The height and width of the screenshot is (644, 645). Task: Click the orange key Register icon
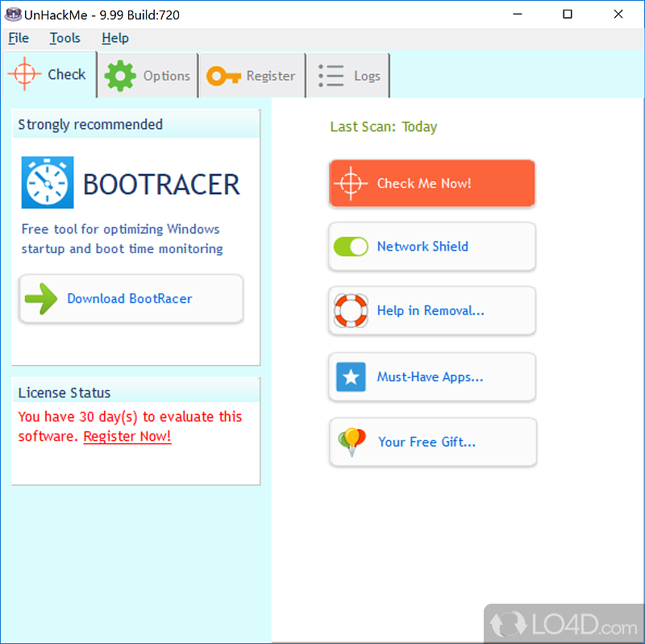[x=223, y=76]
